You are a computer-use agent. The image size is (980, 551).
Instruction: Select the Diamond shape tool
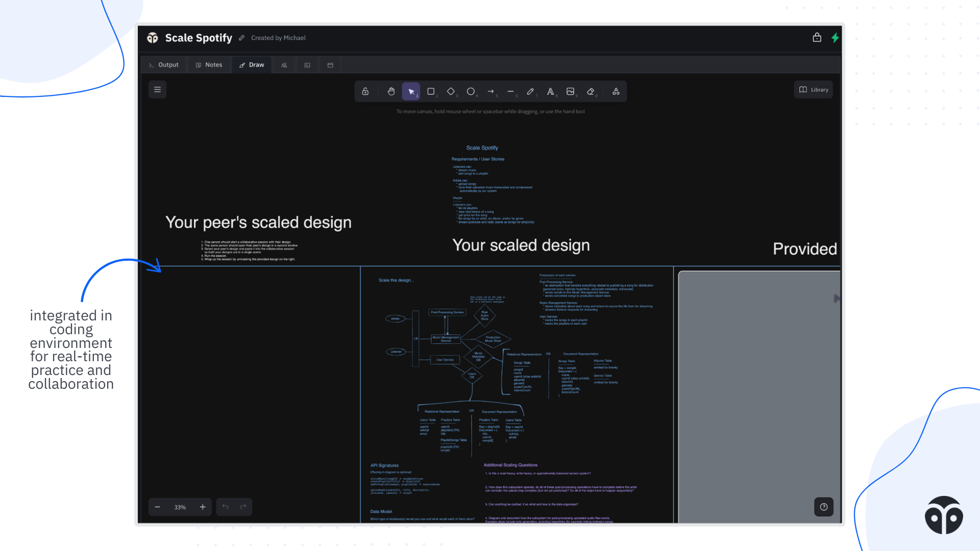pyautogui.click(x=451, y=91)
